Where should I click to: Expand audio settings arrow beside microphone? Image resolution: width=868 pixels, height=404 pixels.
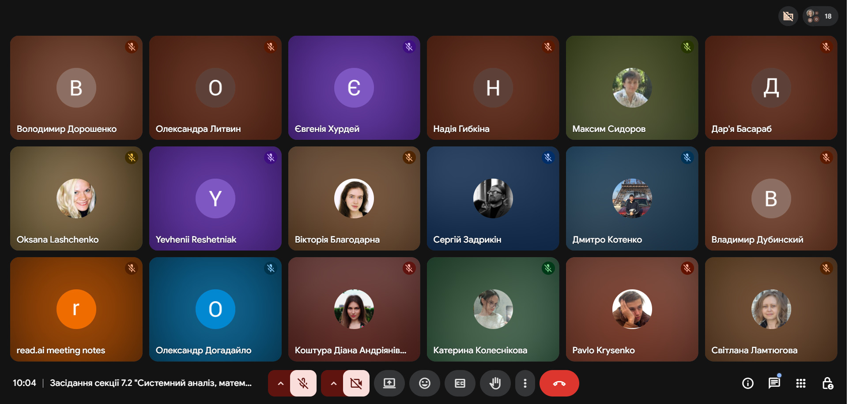pyautogui.click(x=280, y=383)
